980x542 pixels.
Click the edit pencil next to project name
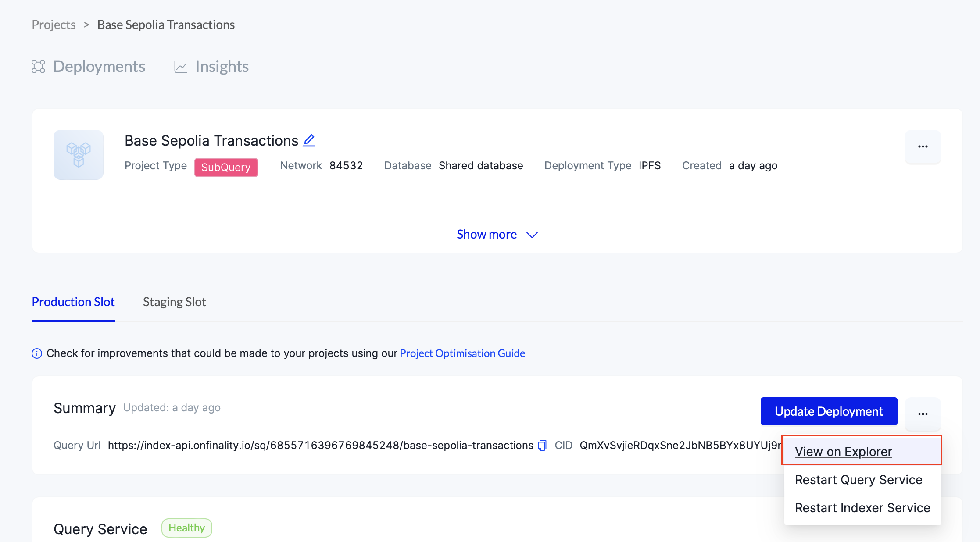tap(309, 140)
